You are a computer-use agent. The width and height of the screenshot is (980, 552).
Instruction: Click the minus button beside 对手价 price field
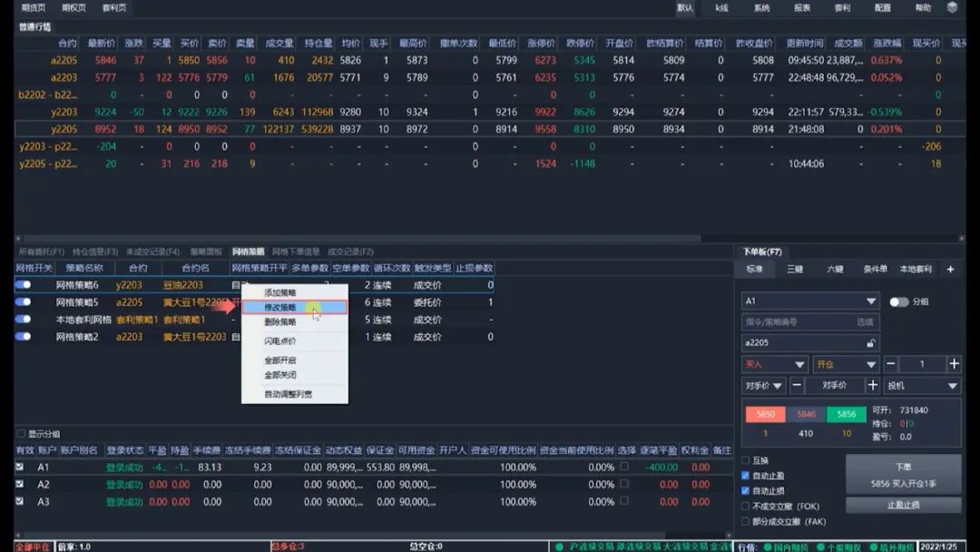[x=797, y=386]
